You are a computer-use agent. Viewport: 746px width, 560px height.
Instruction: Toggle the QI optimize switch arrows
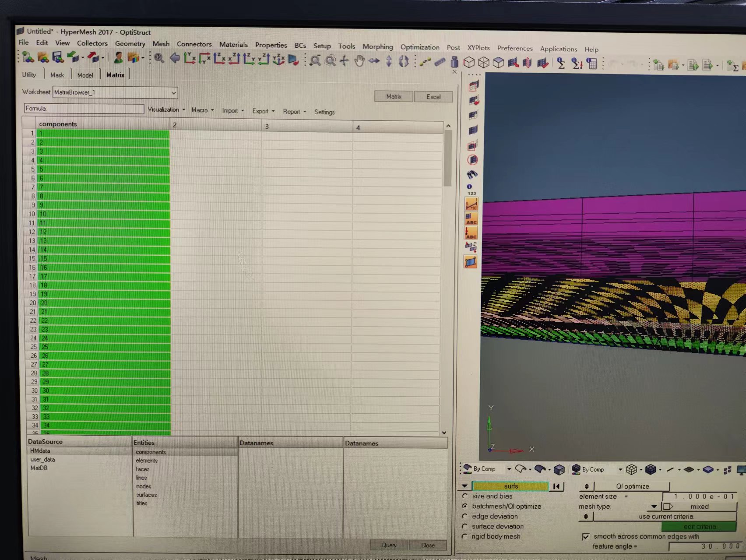tap(587, 486)
